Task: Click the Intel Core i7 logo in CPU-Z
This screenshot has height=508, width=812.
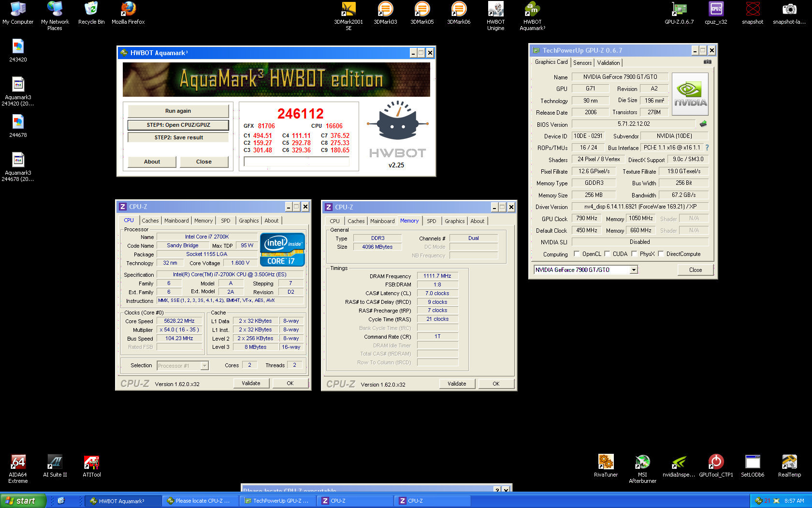Action: click(282, 250)
